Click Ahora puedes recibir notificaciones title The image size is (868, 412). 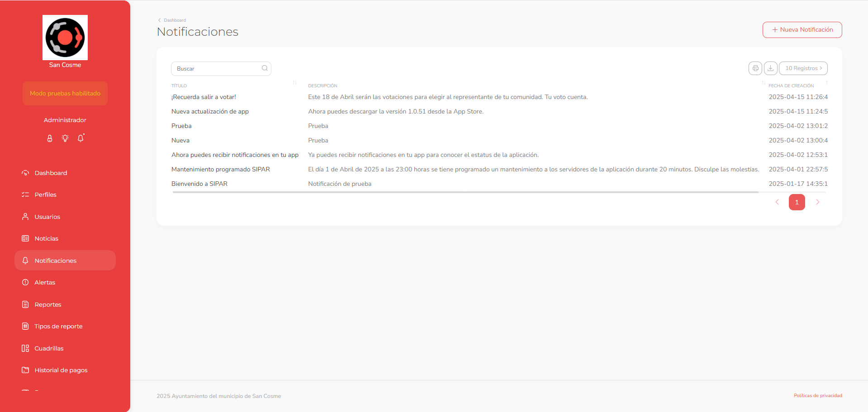coord(235,155)
